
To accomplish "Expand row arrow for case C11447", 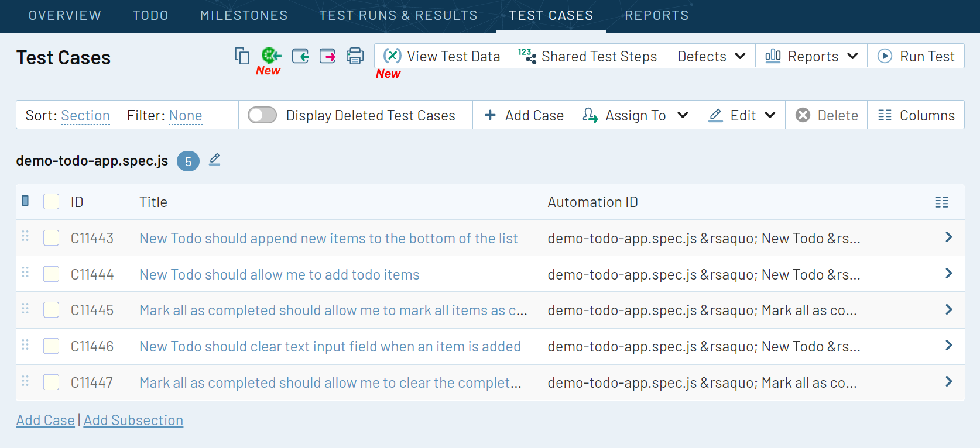I will tap(948, 382).
